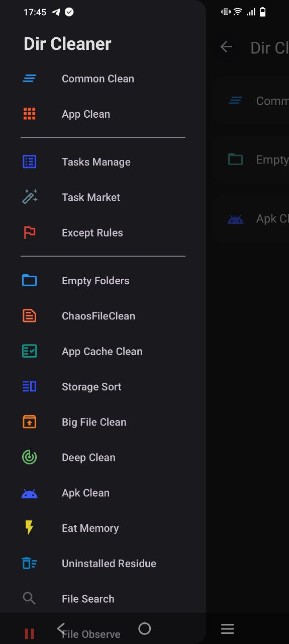Select the Tasks Manage list icon
Screen dimensions: 289x644
(29, 162)
